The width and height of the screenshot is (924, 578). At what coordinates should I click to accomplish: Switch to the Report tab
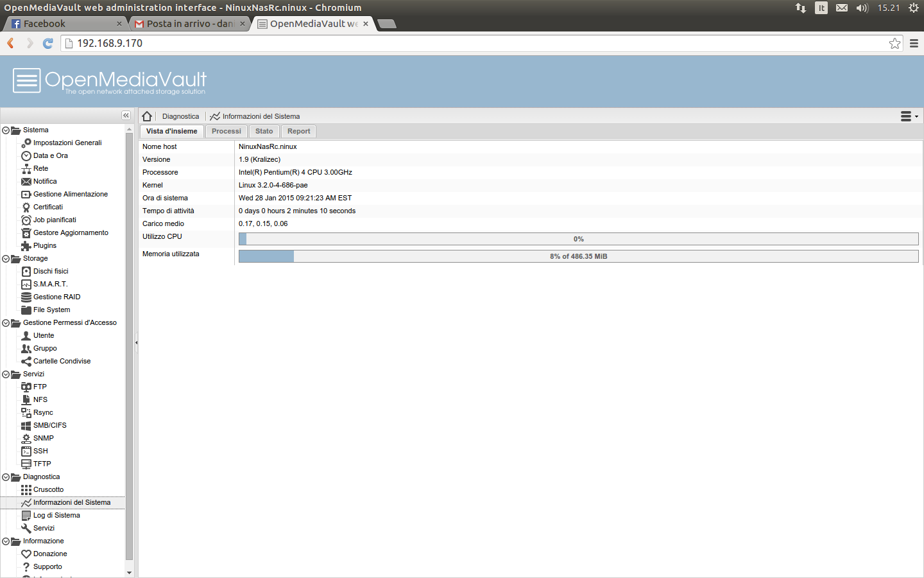(299, 131)
